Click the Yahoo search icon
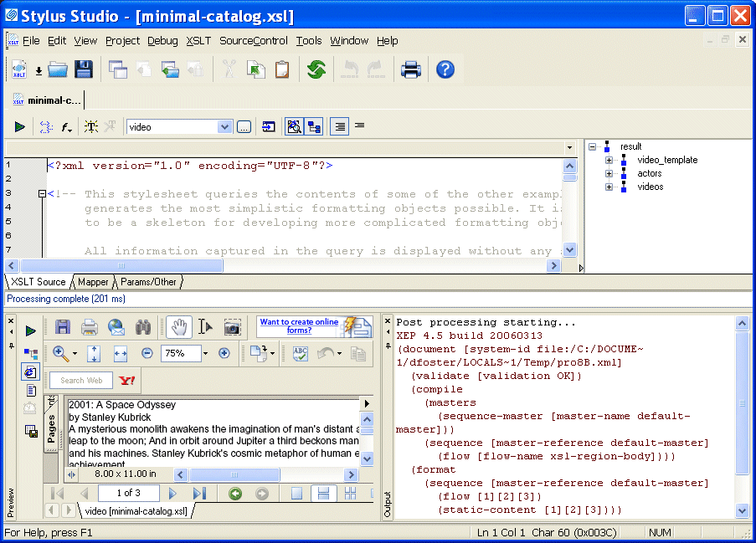 [127, 381]
